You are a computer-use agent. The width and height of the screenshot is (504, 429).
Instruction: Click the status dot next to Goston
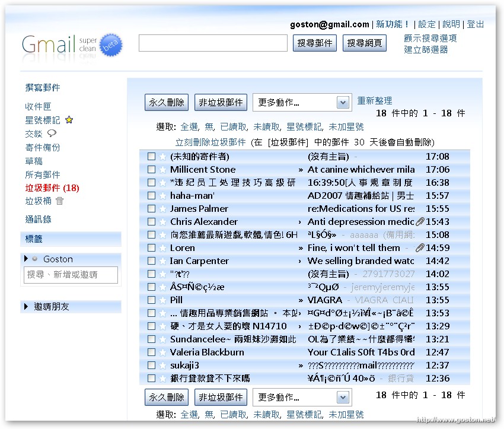point(35,259)
